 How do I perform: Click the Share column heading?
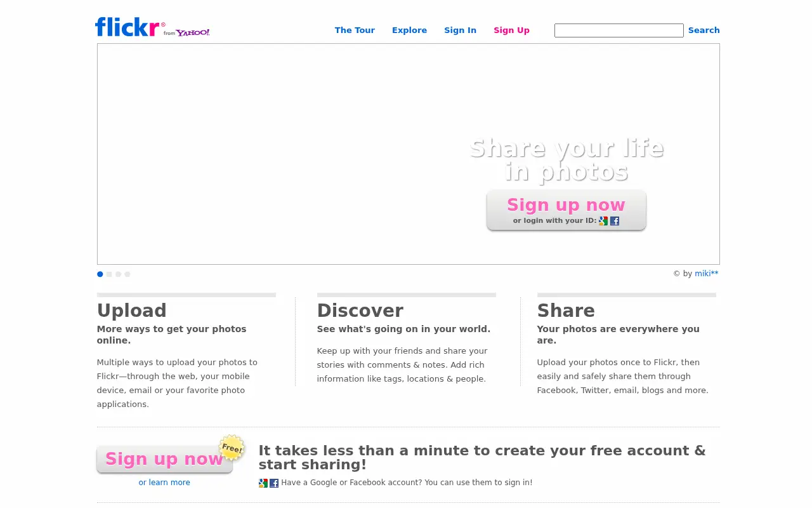click(566, 311)
